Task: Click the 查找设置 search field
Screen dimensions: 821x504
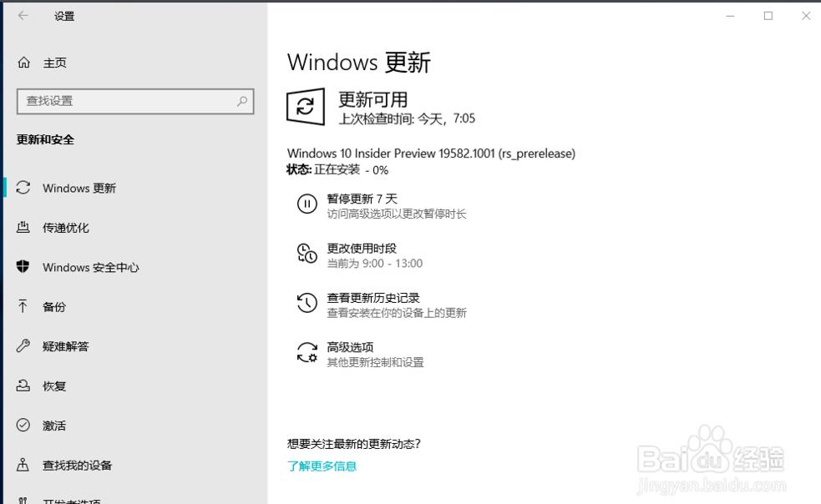Action: pyautogui.click(x=135, y=101)
